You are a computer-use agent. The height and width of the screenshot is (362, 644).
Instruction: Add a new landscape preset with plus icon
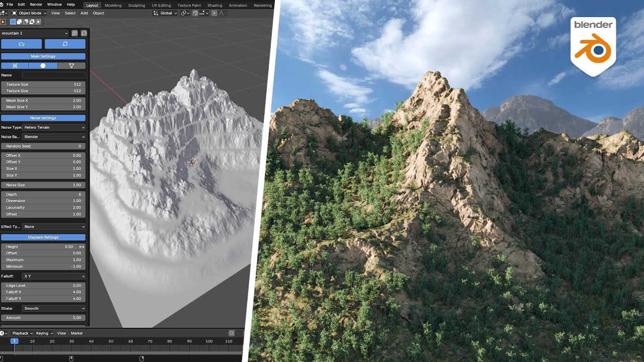(x=74, y=33)
